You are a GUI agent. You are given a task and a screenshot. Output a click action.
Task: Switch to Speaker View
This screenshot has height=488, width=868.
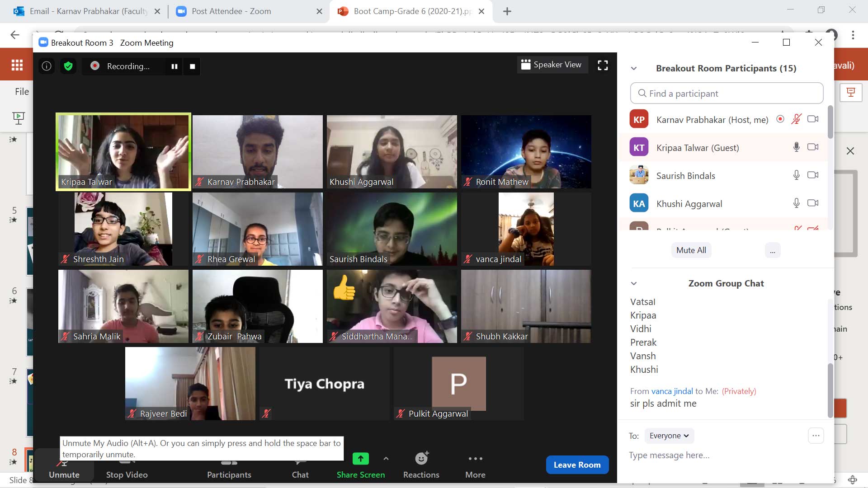pos(552,65)
